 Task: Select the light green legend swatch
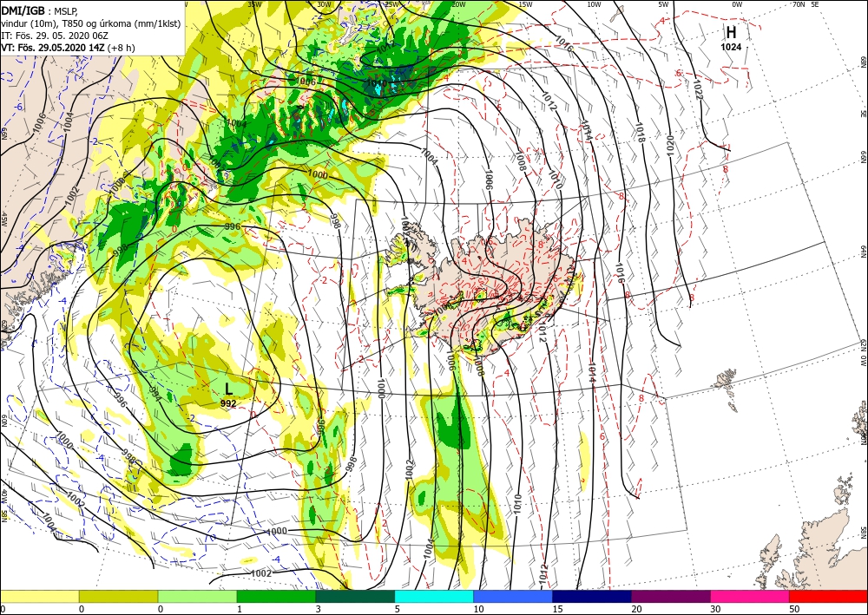[197, 596]
